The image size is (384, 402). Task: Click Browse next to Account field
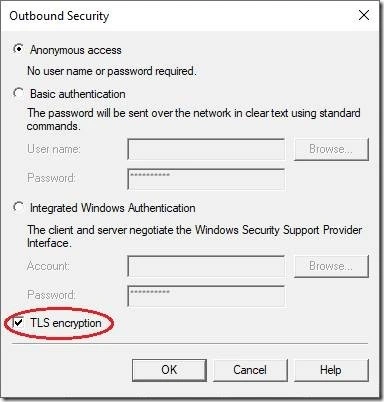(331, 266)
